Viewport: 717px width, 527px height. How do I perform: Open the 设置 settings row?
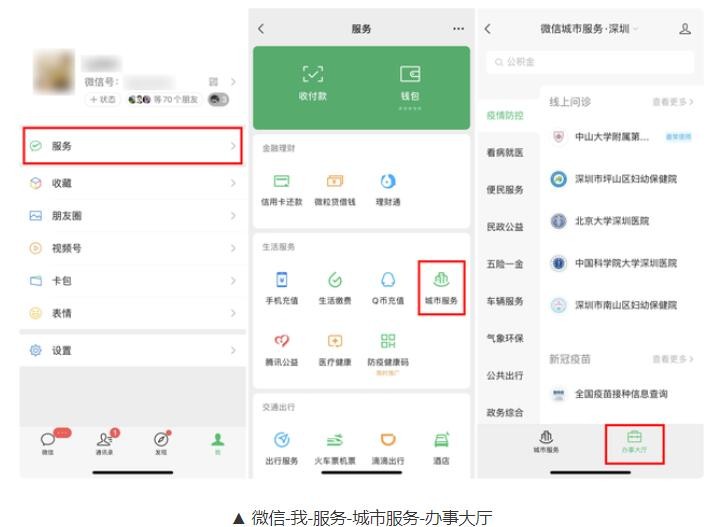click(132, 350)
